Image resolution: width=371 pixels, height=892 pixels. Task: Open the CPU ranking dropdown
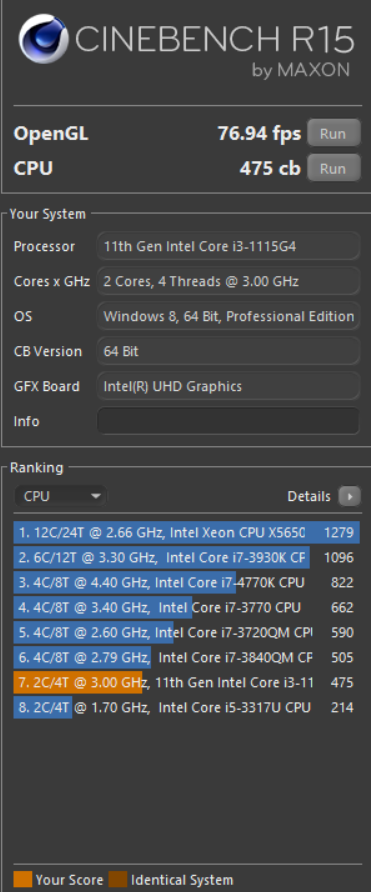pyautogui.click(x=60, y=496)
